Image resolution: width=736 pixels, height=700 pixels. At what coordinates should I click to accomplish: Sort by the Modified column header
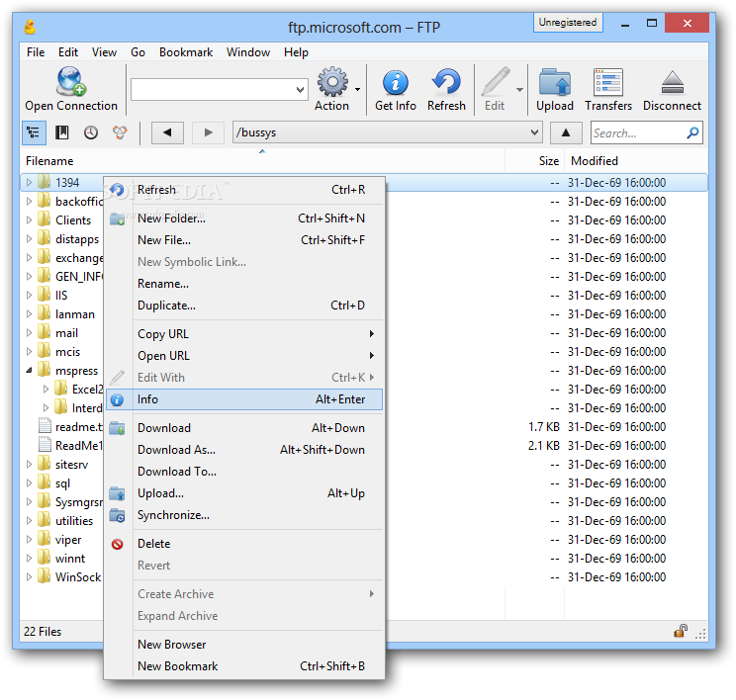coord(636,161)
